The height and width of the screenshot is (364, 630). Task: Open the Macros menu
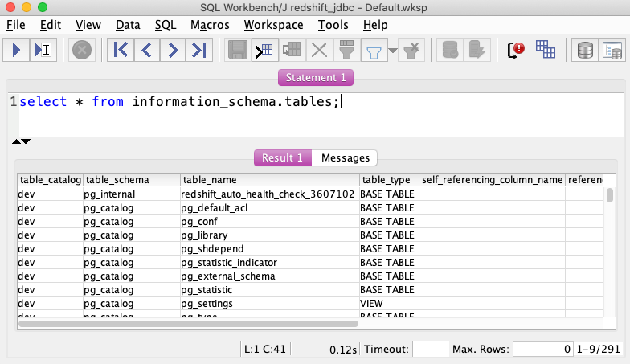210,25
